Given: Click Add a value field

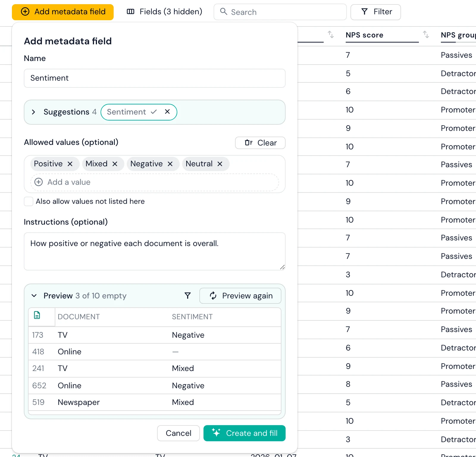Looking at the screenshot, I should click(x=155, y=182).
